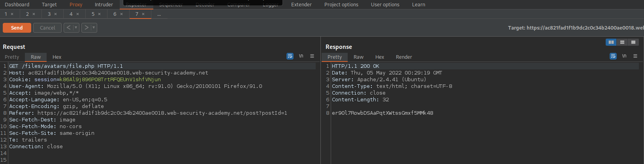This screenshot has width=644, height=164.
Task: Open the Proxy tab
Action: pos(76,5)
